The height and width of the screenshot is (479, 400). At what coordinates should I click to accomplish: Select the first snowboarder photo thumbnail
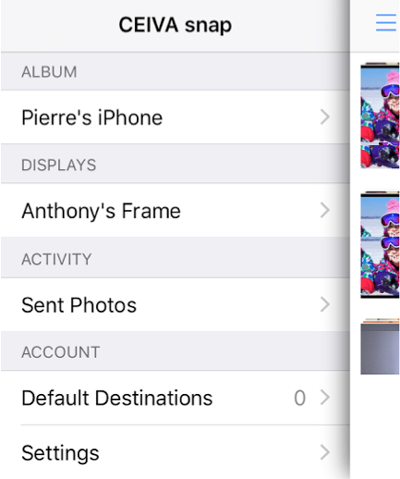[x=380, y=115]
